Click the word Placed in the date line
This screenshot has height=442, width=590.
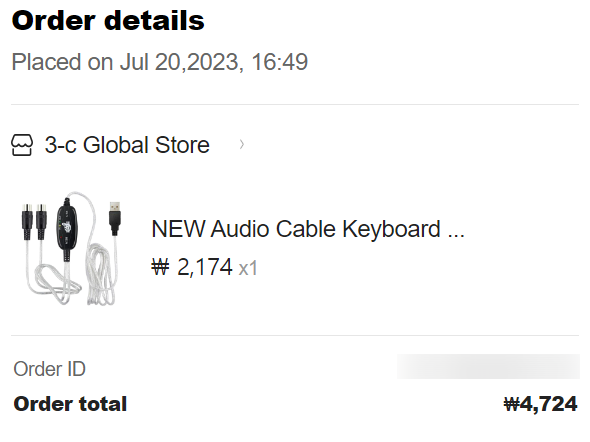coord(46,62)
